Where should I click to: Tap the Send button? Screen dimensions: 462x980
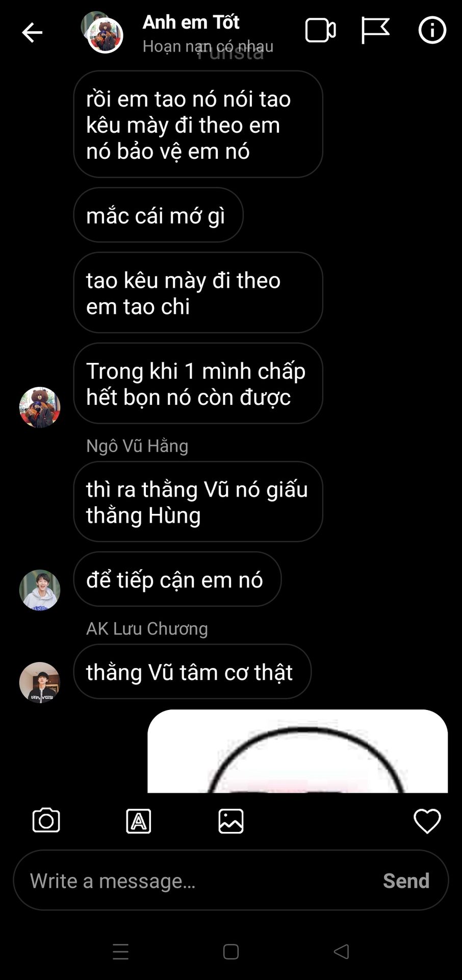[406, 880]
